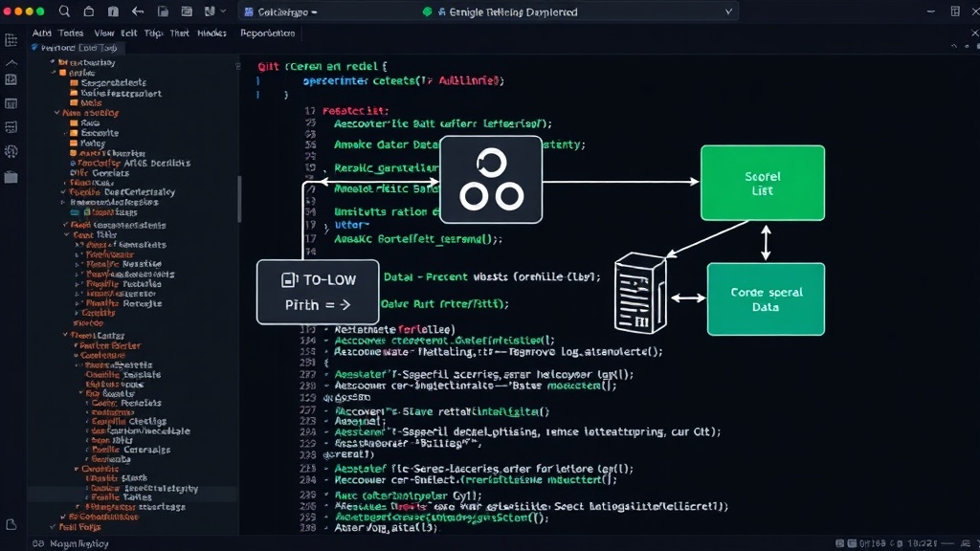Open the Peporibtion menu
Viewport: 980px width, 551px height.
[268, 33]
